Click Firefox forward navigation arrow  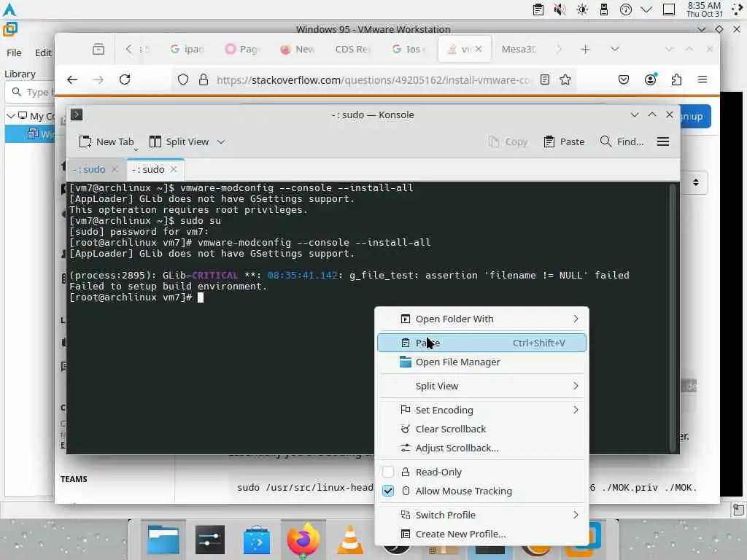coord(98,79)
